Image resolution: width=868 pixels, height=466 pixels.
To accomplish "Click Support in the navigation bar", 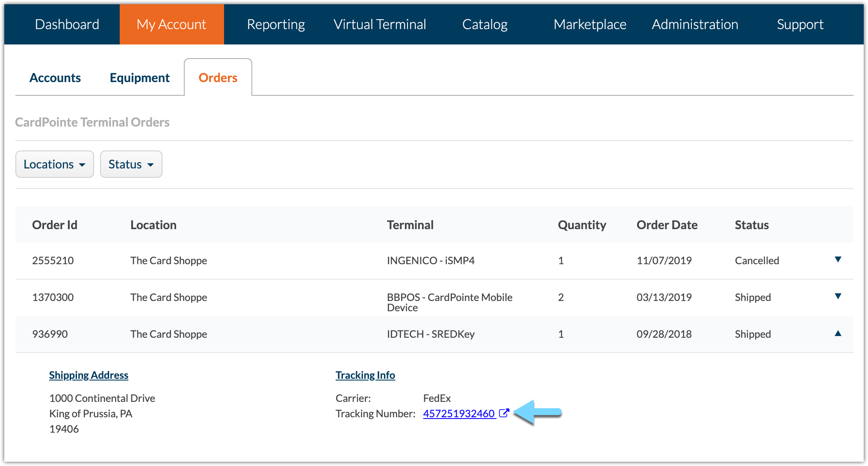I will (800, 24).
